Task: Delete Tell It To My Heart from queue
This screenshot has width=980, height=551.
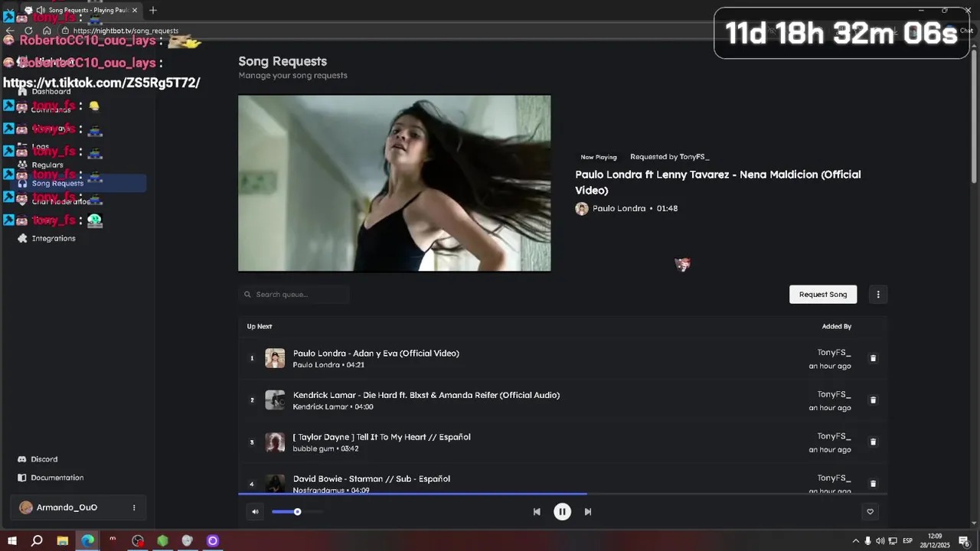Action: pyautogui.click(x=873, y=442)
